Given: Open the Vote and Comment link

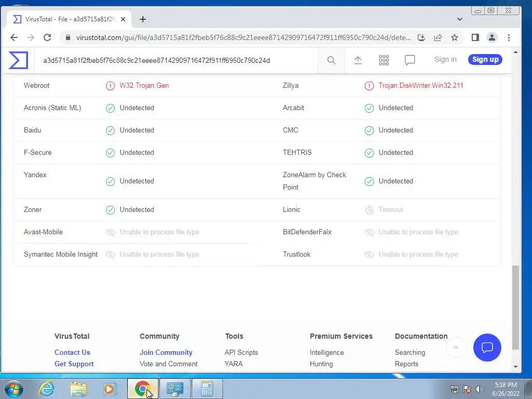Looking at the screenshot, I should point(168,364).
